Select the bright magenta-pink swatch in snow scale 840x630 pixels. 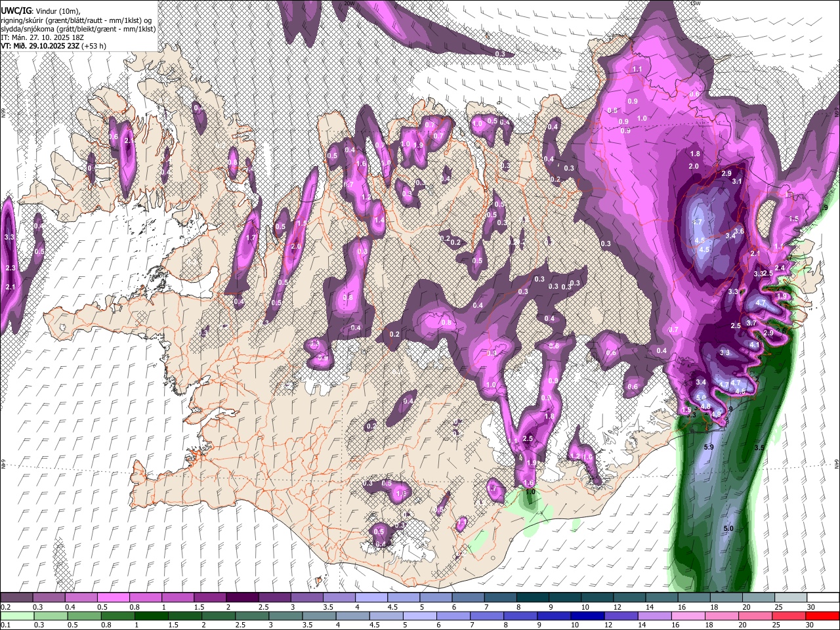click(113, 597)
